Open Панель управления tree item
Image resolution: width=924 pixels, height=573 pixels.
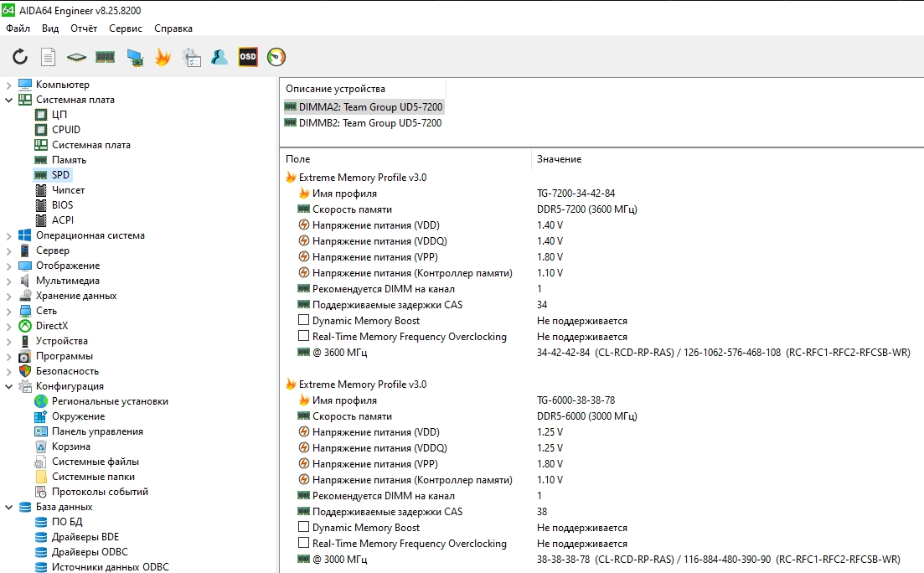point(97,431)
